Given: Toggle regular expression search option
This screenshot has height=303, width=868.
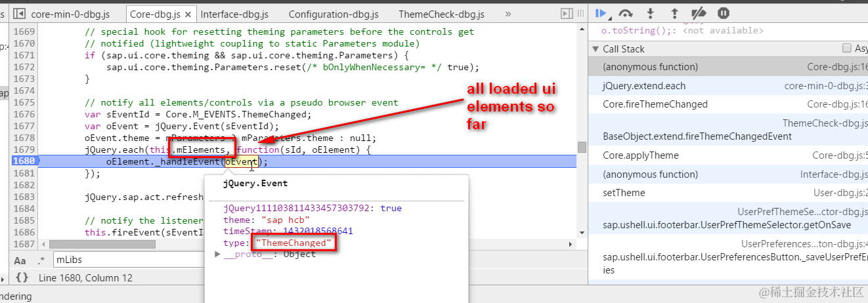Looking at the screenshot, I should [41, 260].
